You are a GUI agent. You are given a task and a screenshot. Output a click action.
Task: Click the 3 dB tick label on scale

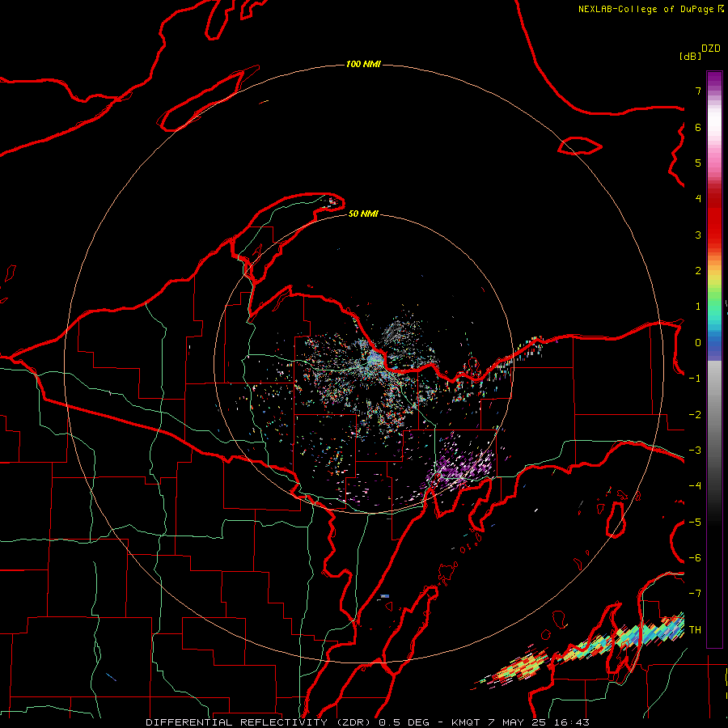(x=698, y=235)
